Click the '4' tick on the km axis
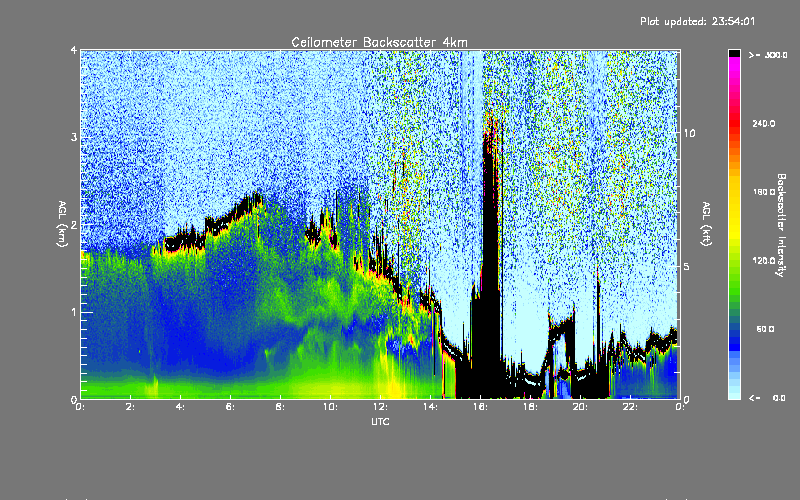Image resolution: width=800 pixels, height=500 pixels. point(74,51)
